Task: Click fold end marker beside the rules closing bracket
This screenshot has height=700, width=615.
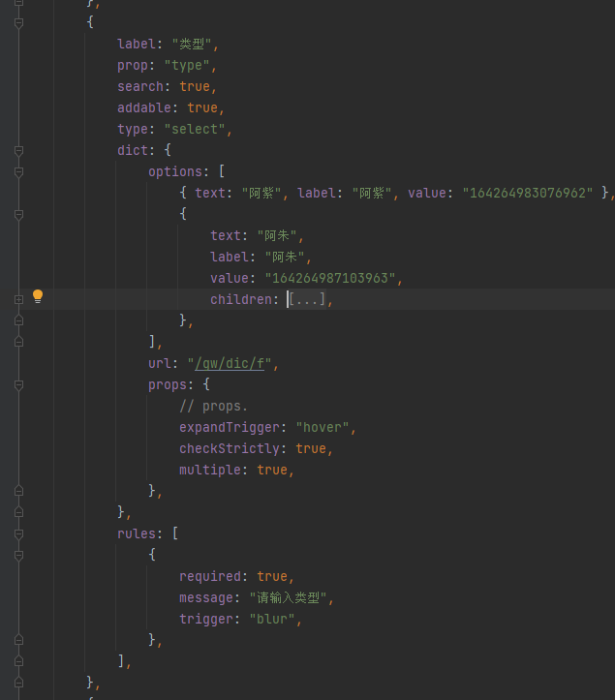Action: pyautogui.click(x=18, y=660)
